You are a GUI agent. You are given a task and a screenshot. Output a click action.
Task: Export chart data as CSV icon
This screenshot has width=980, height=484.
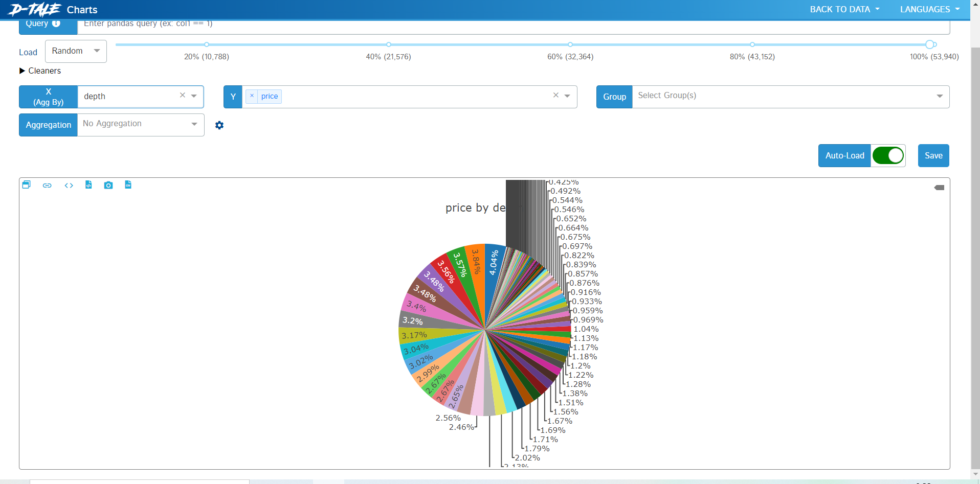128,185
